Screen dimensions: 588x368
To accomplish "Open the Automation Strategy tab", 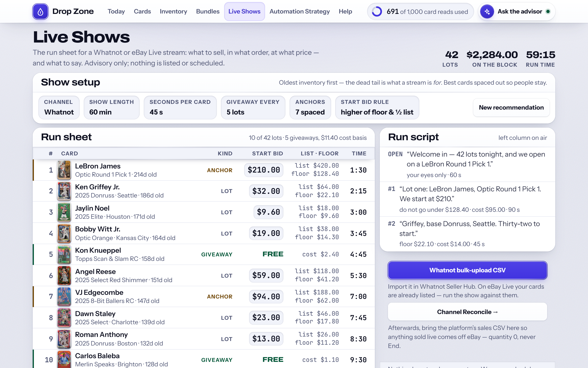I will tap(300, 11).
